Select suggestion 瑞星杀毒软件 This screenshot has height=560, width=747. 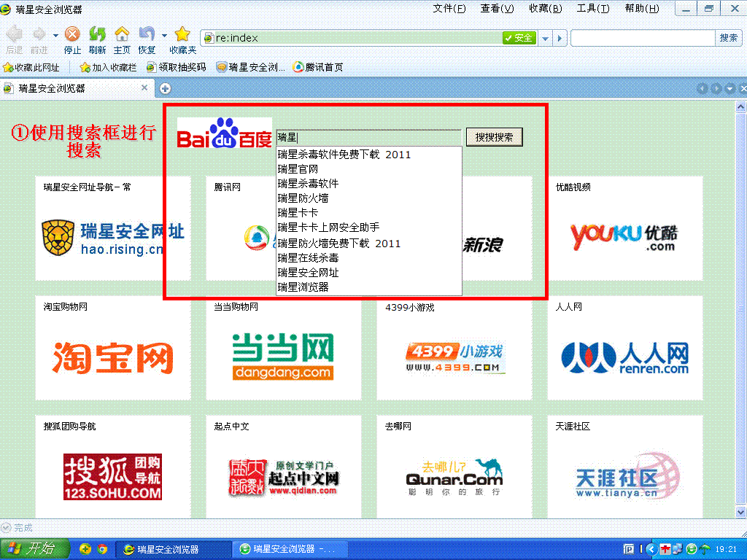point(368,184)
